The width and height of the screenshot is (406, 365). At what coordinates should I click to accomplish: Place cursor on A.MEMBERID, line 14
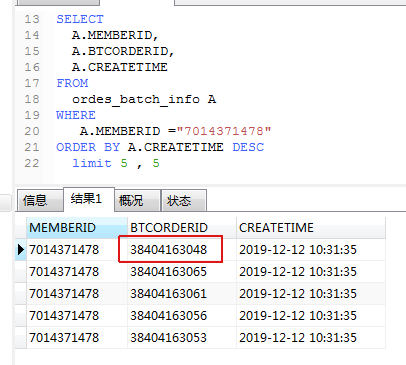[x=115, y=35]
